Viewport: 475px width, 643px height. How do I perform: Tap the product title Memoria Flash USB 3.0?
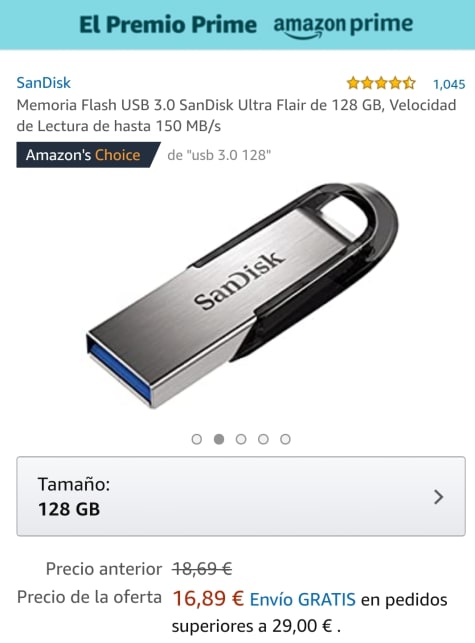coord(236,115)
